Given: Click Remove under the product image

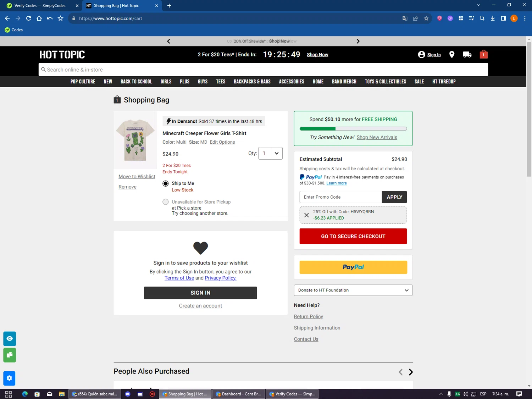Looking at the screenshot, I should (127, 187).
